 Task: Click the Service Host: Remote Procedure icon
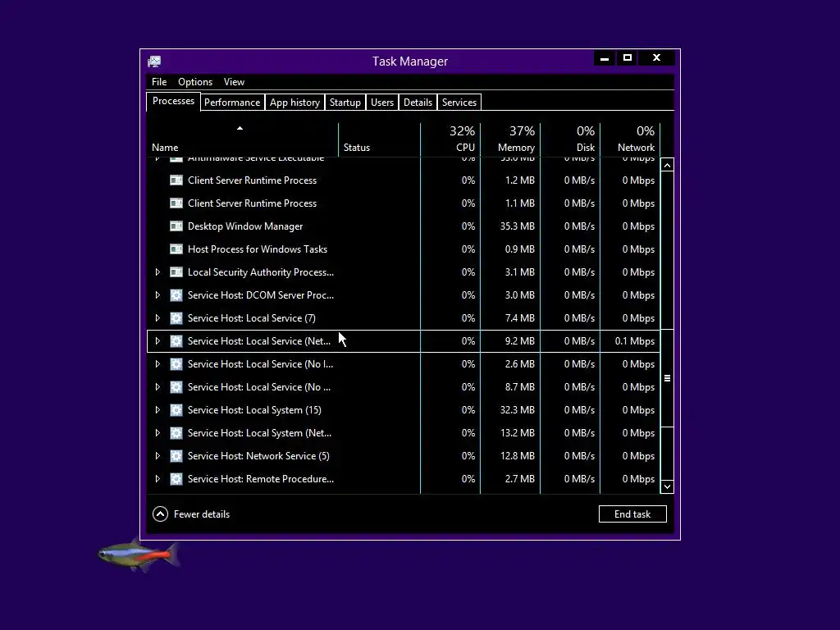pyautogui.click(x=176, y=479)
